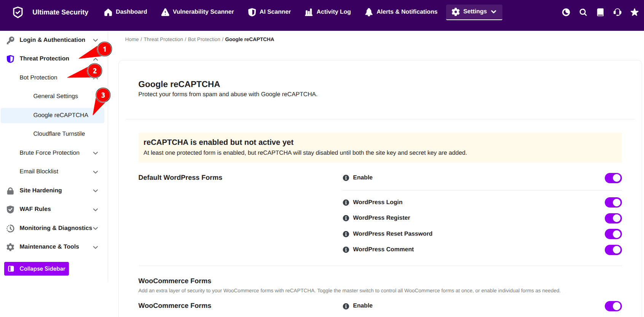
Task: Click Bot Protection breadcrumb link
Action: 204,40
